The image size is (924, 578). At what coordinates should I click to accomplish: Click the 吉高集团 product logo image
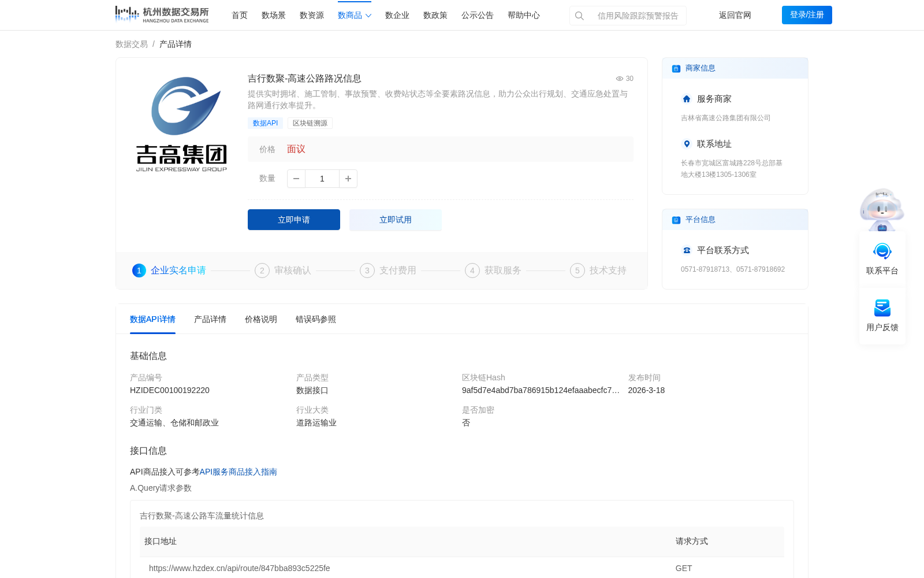pos(182,124)
